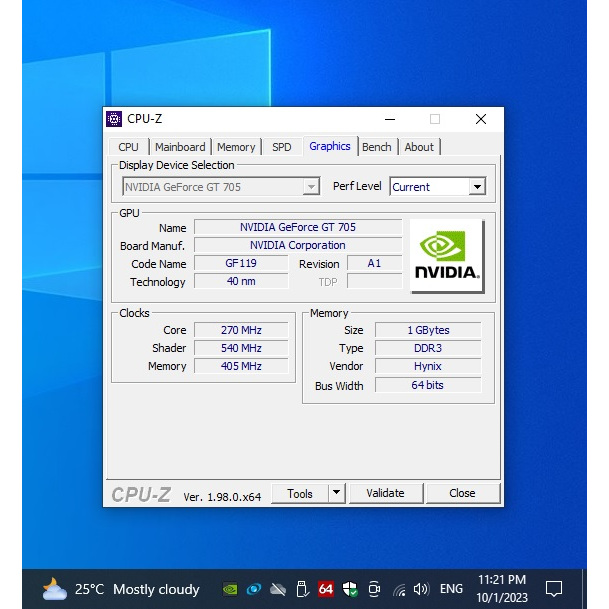Expand the Tools button dropdown arrow
Image resolution: width=609 pixels, height=609 pixels.
click(336, 493)
